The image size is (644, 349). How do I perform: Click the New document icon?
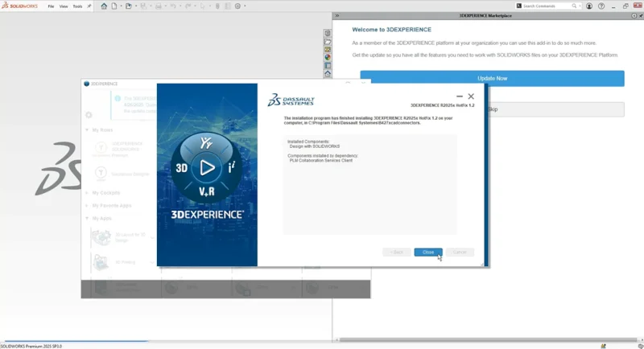coord(114,6)
